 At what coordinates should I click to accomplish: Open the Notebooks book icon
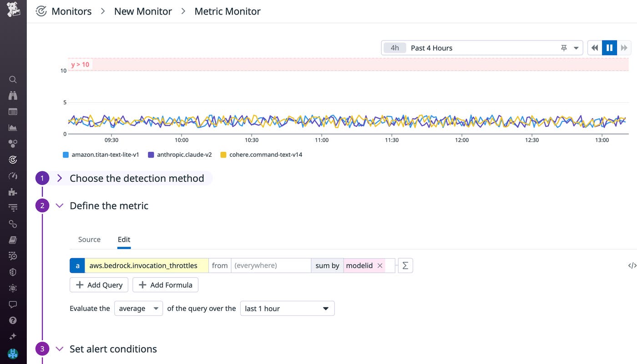coord(13,239)
